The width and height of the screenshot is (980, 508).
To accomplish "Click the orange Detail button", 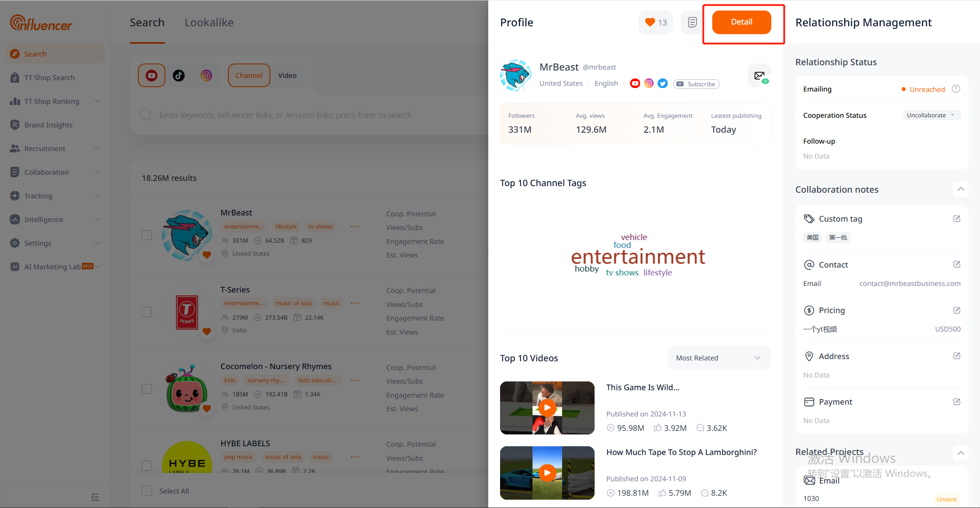I will (742, 22).
